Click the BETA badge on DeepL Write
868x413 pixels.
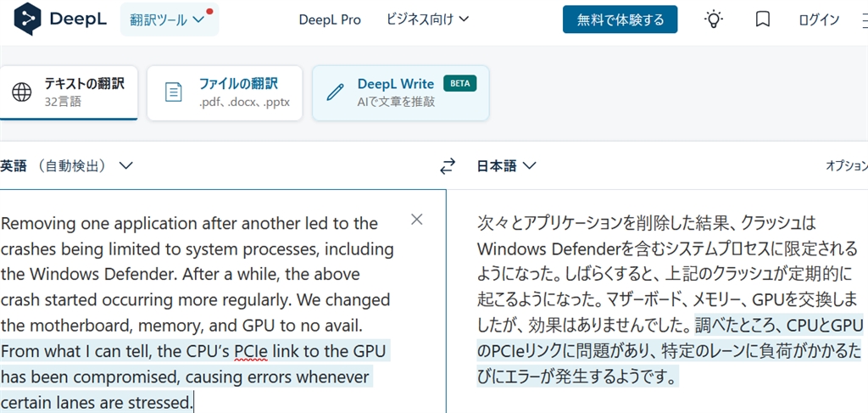pos(459,84)
